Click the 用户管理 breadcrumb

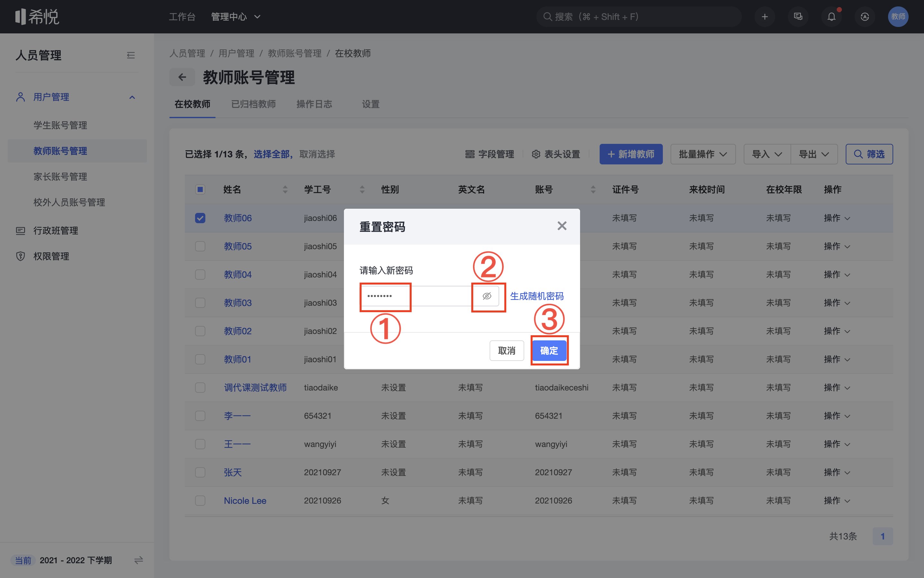tap(236, 53)
